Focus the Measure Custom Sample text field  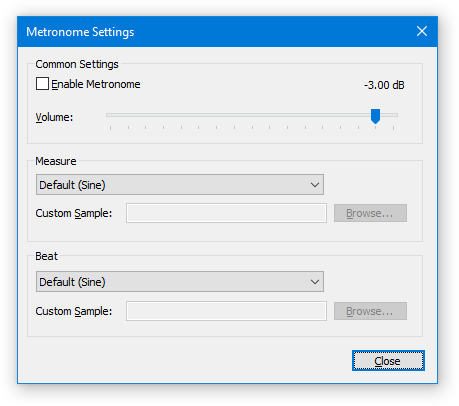[226, 213]
